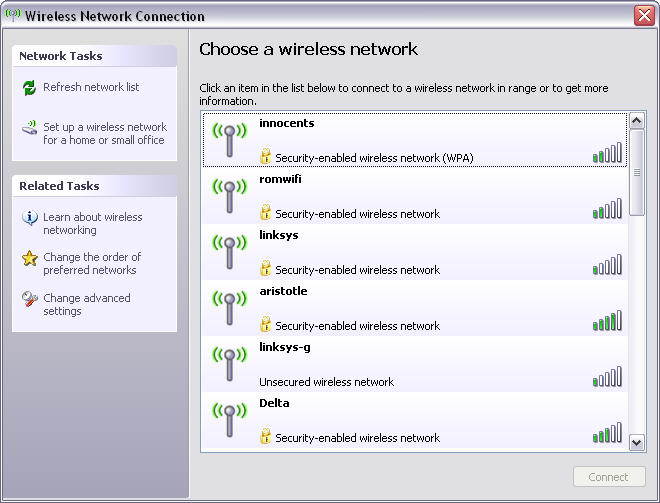Screen dimensions: 660x503
Task: Click the signal strength bars for Delta
Action: 607,433
